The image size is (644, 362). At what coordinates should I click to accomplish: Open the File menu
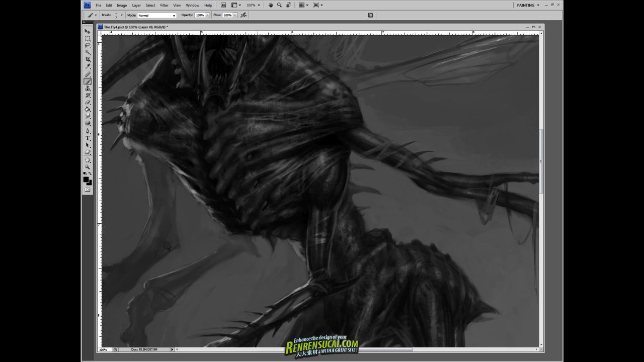(99, 5)
